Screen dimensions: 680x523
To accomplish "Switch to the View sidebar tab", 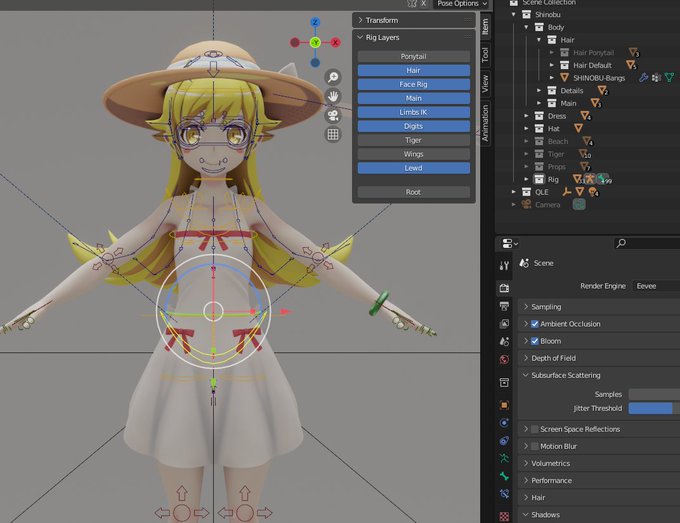I will (x=485, y=84).
